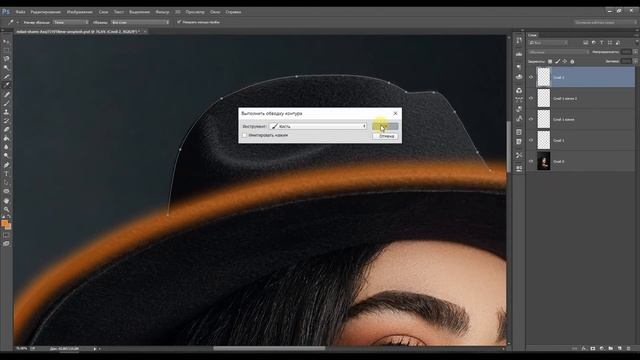
Task: Select the Move tool
Action: point(6,42)
